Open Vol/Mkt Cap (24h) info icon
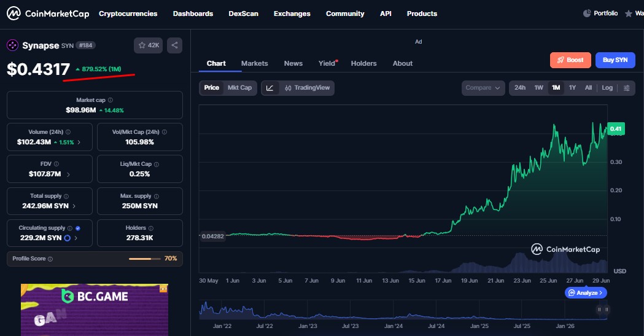This screenshot has width=644, height=336. tap(165, 132)
